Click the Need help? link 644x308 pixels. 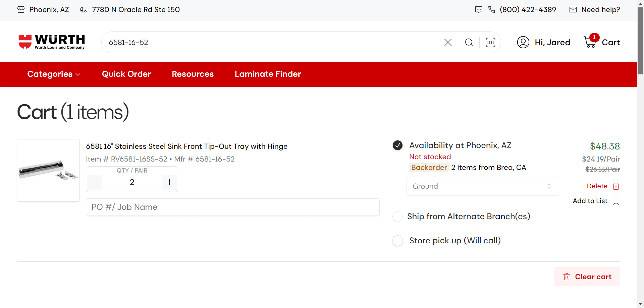[x=600, y=10]
